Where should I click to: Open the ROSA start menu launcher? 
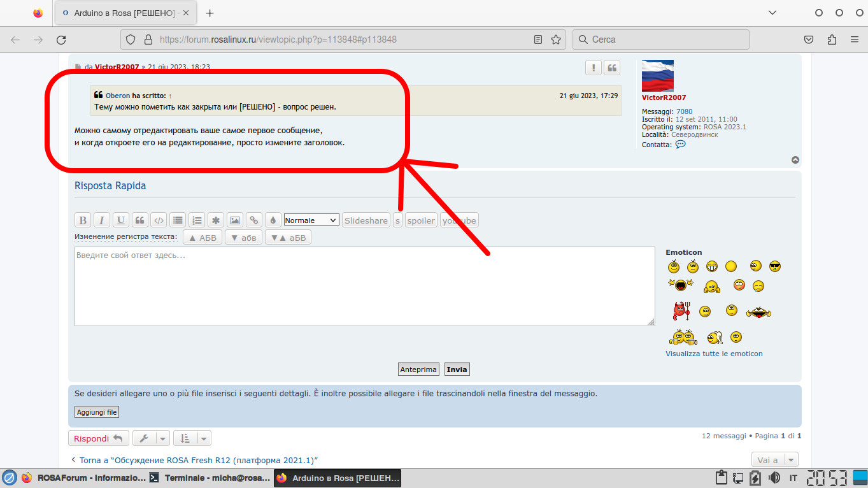[x=9, y=478]
